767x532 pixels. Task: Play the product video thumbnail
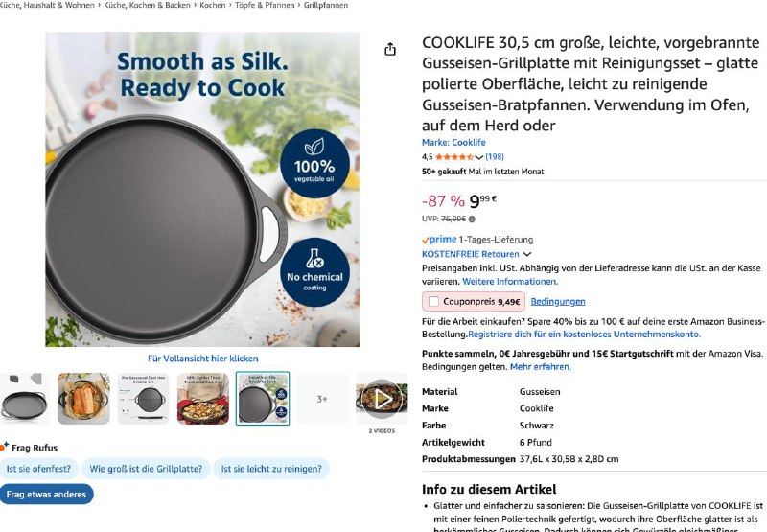[x=382, y=399]
